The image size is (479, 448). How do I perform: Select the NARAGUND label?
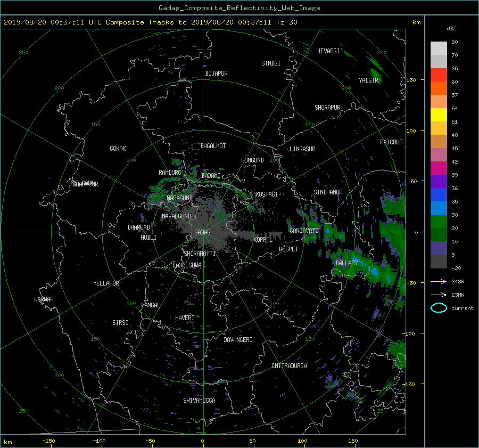click(180, 198)
